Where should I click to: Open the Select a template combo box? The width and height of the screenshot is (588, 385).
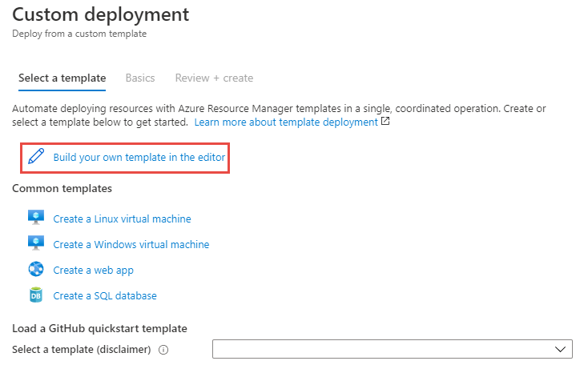(392, 349)
